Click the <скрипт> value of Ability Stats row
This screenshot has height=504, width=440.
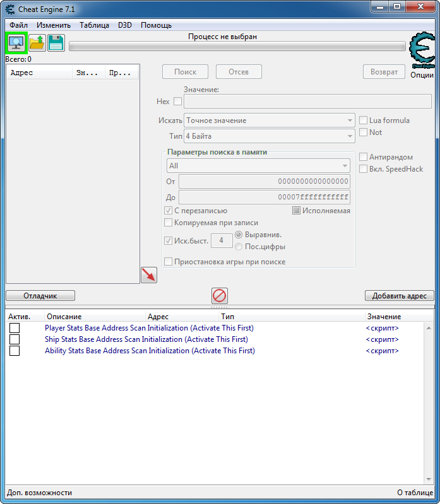[x=383, y=351]
